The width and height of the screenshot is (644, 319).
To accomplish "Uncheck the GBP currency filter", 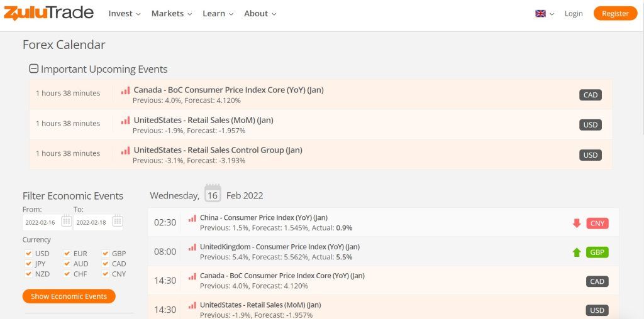I will point(106,254).
